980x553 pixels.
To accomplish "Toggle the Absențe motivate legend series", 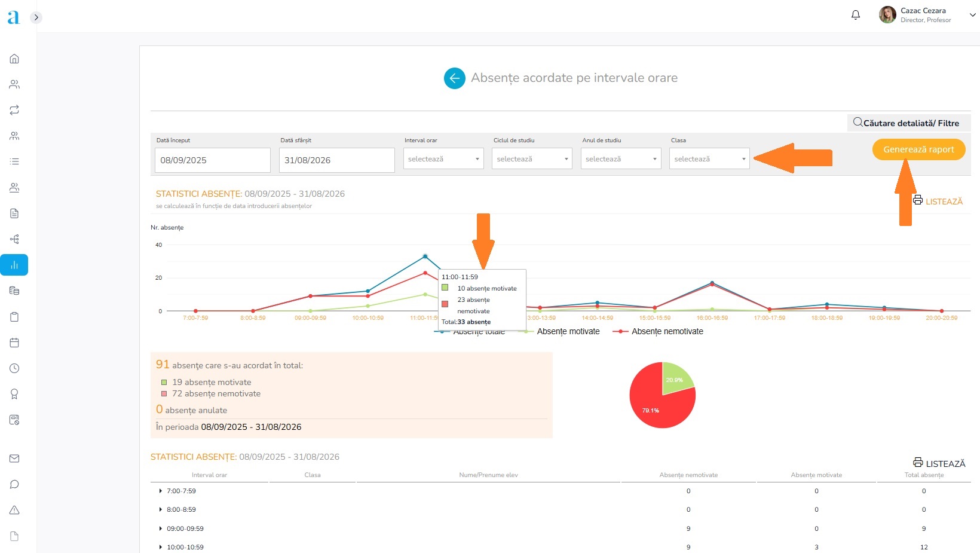I will 568,331.
